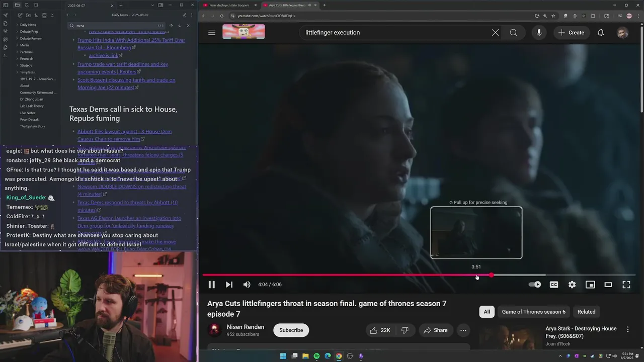Open YouTube notifications bell
This screenshot has height=362, width=644.
601,33
